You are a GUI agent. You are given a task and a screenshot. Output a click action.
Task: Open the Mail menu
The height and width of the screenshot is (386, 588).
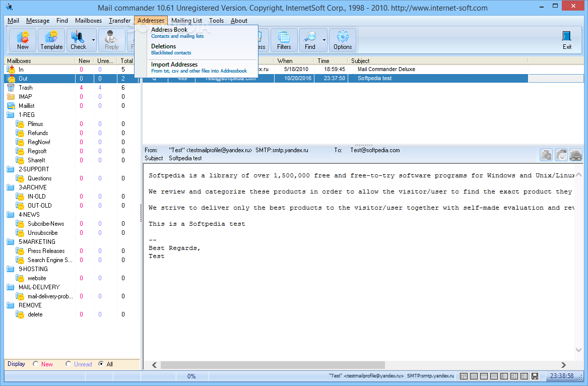pyautogui.click(x=13, y=21)
